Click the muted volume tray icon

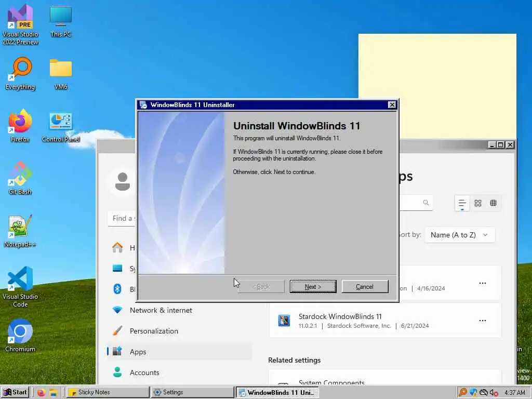click(x=494, y=393)
